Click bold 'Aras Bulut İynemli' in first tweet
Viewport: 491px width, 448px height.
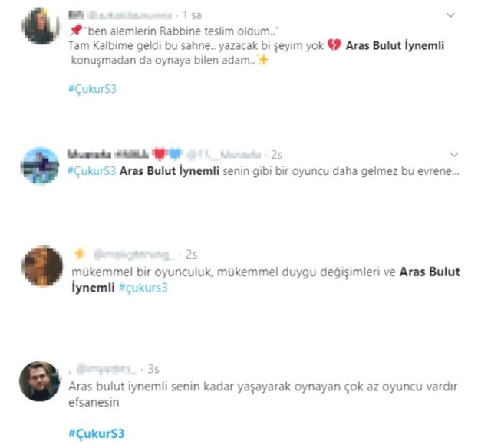point(395,45)
